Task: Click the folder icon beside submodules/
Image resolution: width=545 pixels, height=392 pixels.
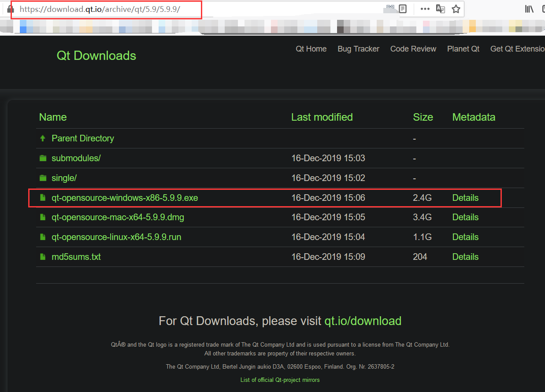Action: [42, 158]
